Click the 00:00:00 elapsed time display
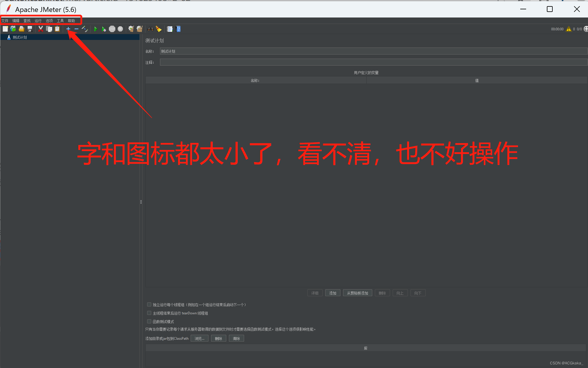 557,29
